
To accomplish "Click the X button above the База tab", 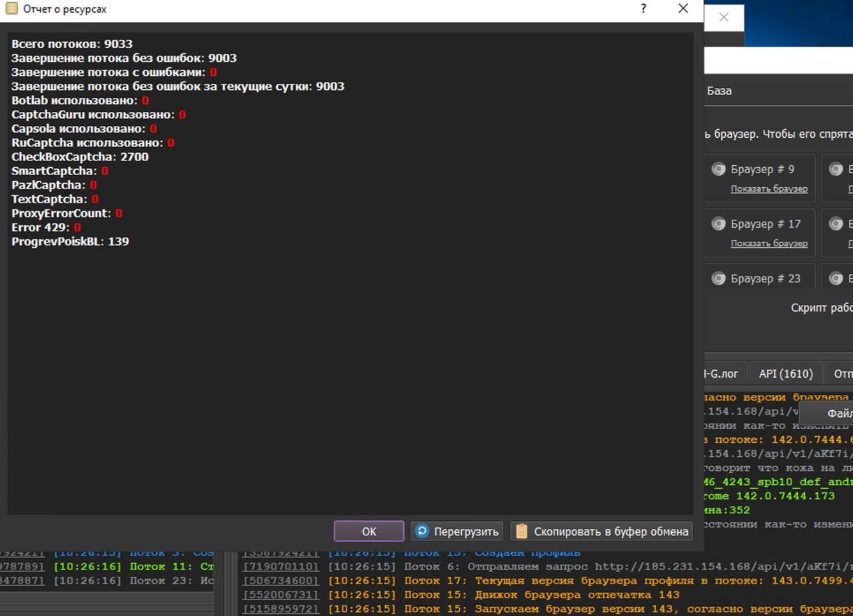I will 724,17.
